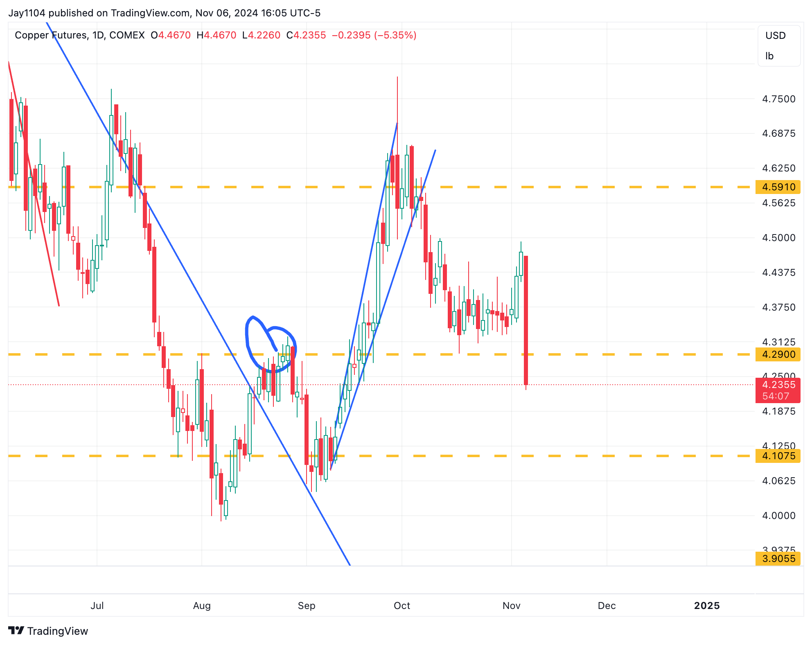Click the 4.6250 price axis label
The image size is (812, 645).
[779, 168]
